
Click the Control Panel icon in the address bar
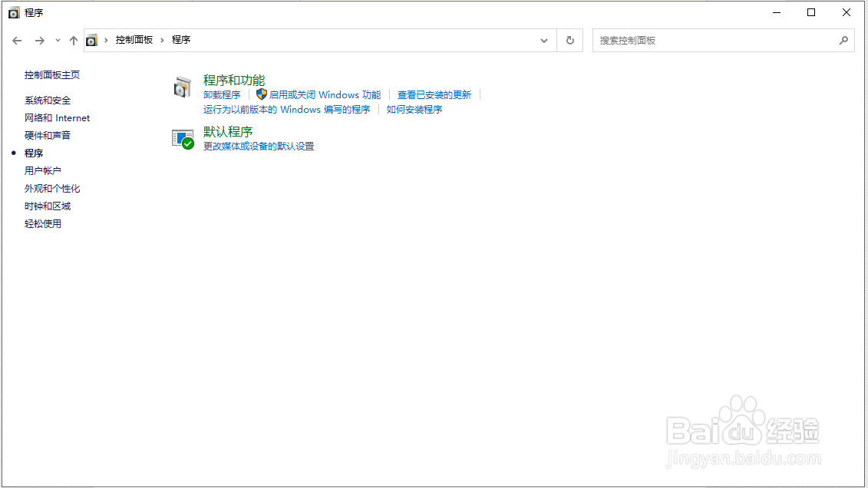[x=93, y=39]
